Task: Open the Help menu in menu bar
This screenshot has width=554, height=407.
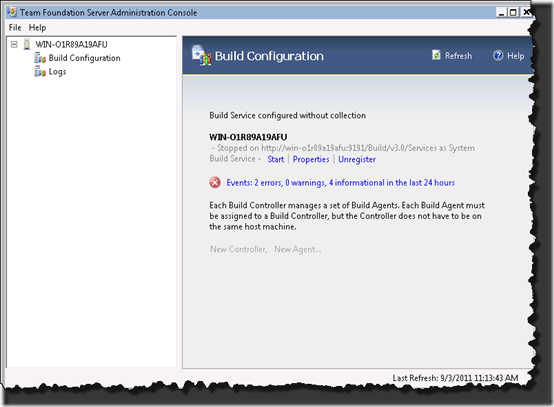Action: click(37, 28)
